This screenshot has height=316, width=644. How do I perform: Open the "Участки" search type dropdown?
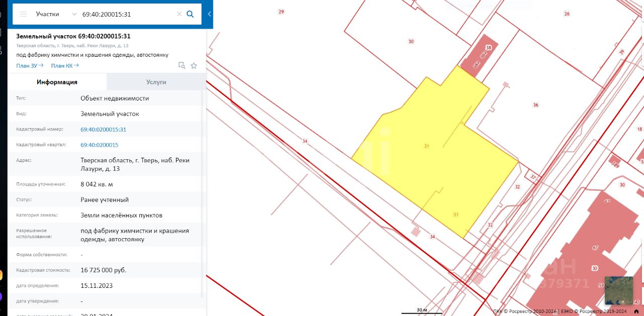(56, 14)
